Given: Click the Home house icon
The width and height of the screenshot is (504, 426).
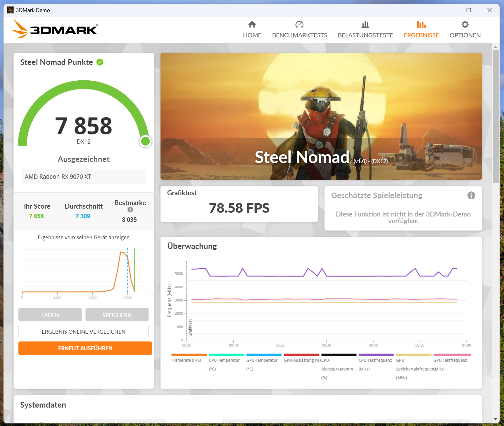Looking at the screenshot, I should click(252, 24).
